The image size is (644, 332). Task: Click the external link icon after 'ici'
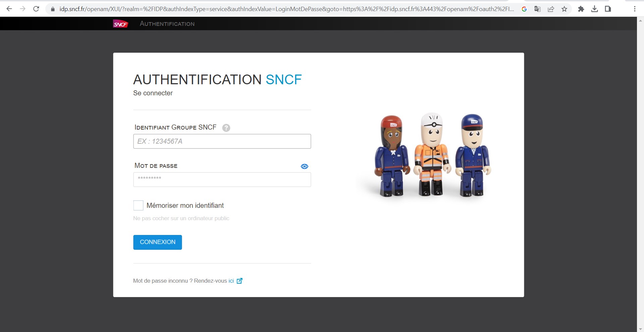pos(239,281)
